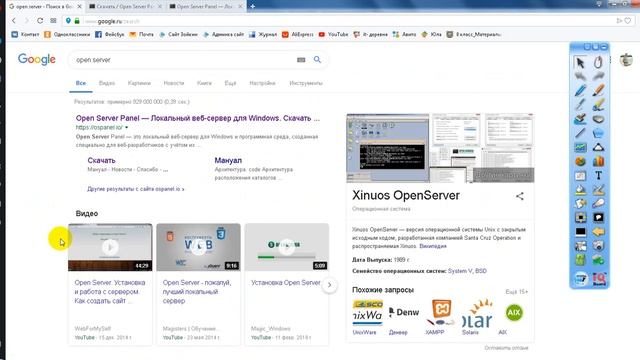Open the Фейсбук bookmark
Viewport: 640px width, 360px height.
coord(109,34)
